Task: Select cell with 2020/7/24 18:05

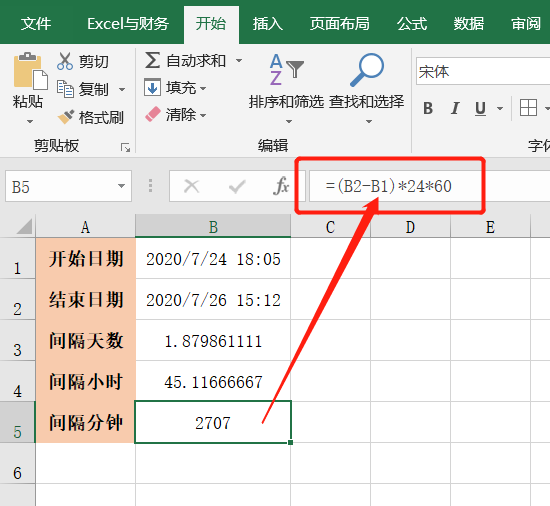Action: click(x=213, y=259)
